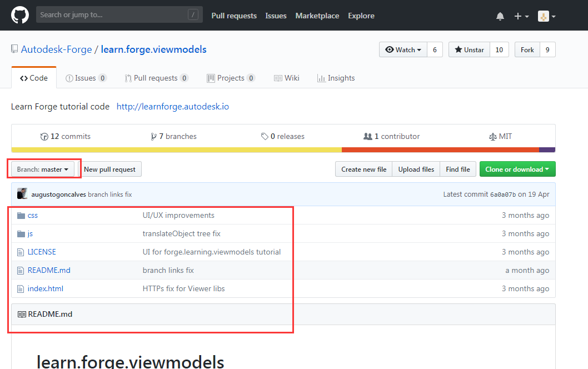
Task: View the 7 branches list
Action: pos(173,137)
